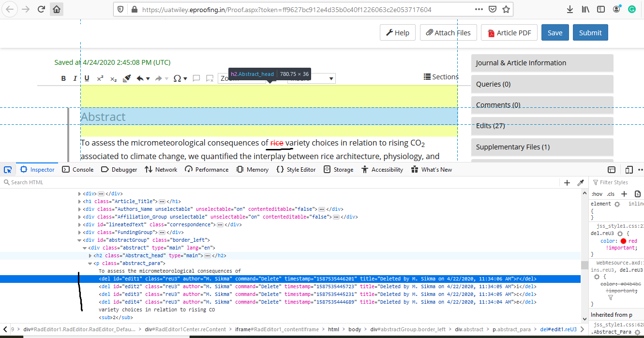Apply Underline formatting
The height and width of the screenshot is (338, 644).
[x=87, y=78]
